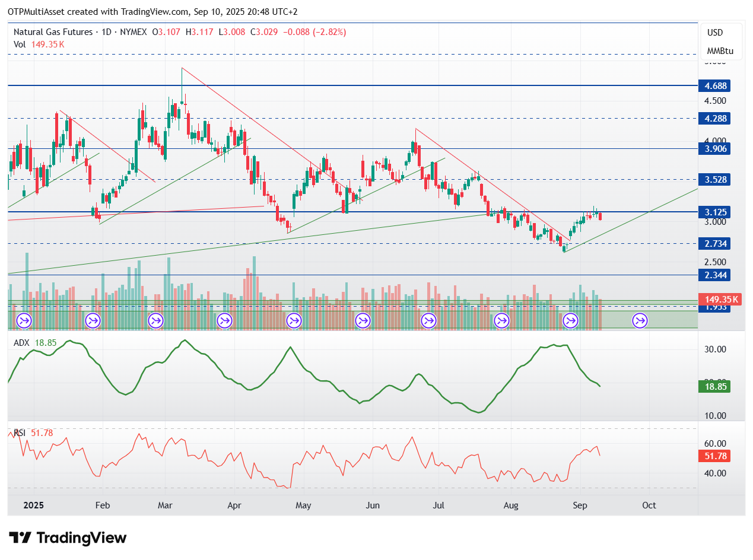The image size is (753, 560).
Task: Click the Natural Gas Futures symbol title
Action: click(x=53, y=32)
